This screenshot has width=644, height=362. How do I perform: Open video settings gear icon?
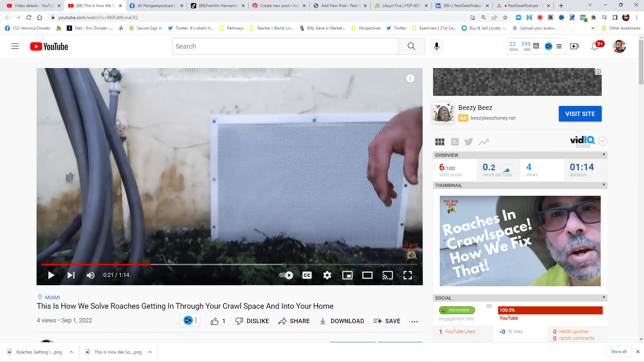[327, 275]
